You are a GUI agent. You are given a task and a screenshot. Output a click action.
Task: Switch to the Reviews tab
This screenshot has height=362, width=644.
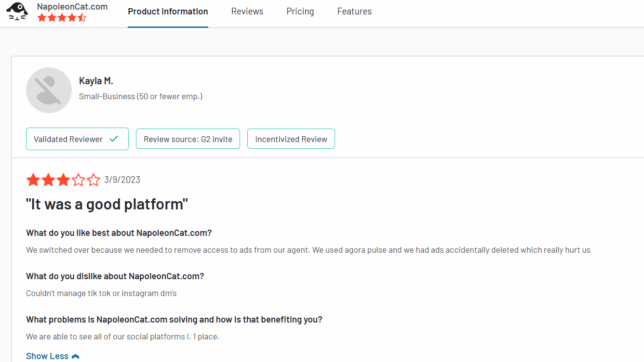(247, 12)
